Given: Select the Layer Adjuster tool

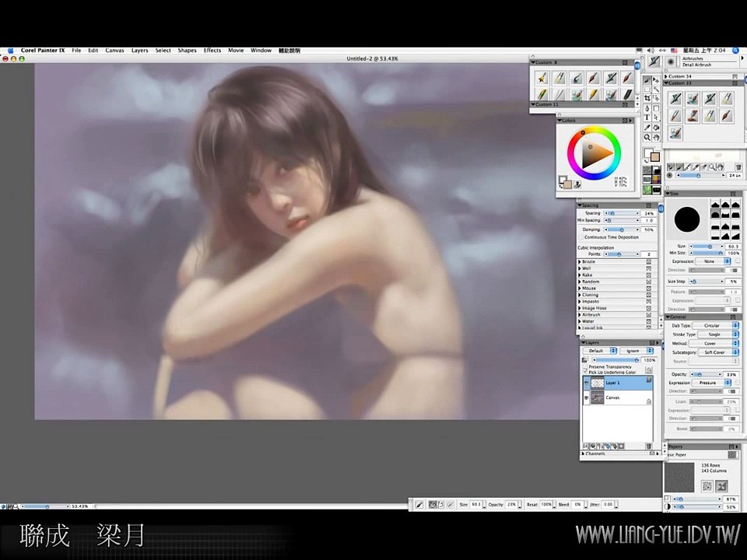Looking at the screenshot, I should click(656, 80).
